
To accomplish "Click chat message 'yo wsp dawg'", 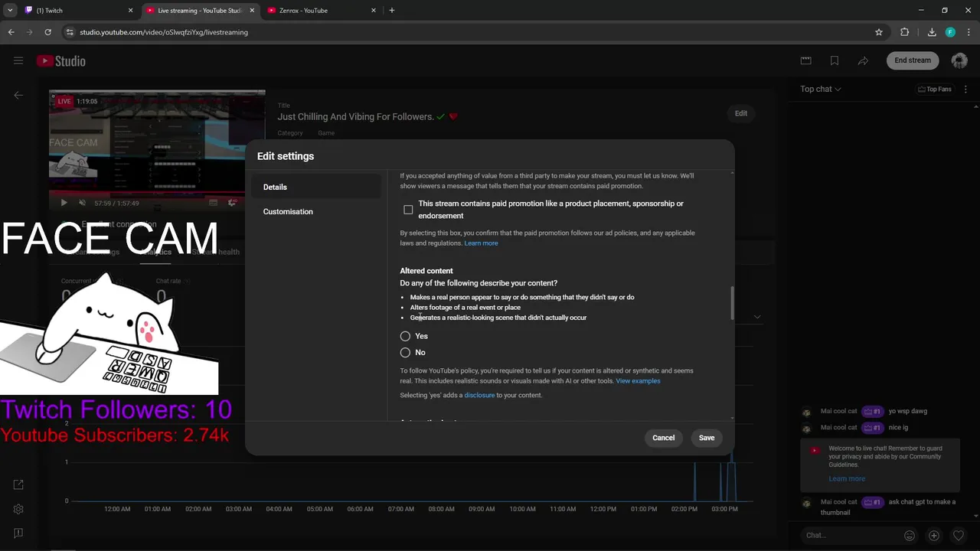I will point(908,411).
